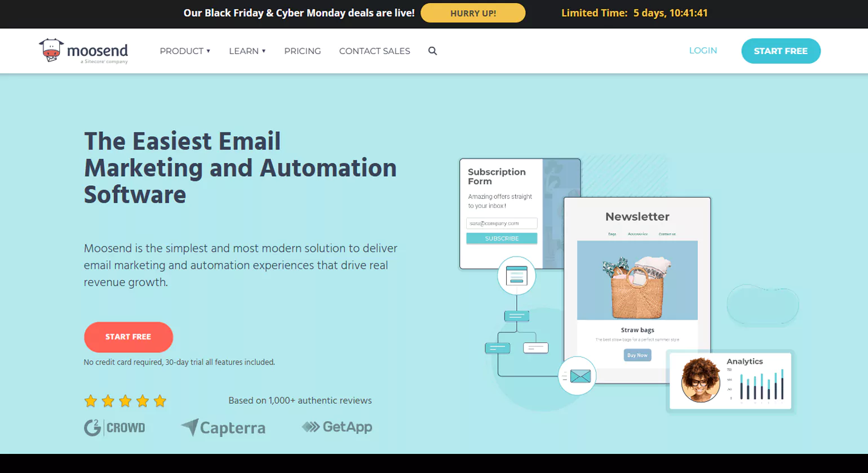This screenshot has height=473, width=868.
Task: Click SUBSCRIBE in the Subscription Form
Action: click(x=501, y=239)
